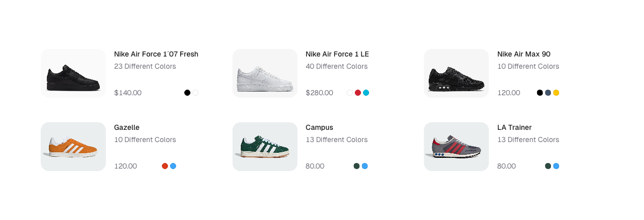The image size is (644, 220).
Task: Select slate blue swatch for Air Max 90
Action: click(x=548, y=93)
